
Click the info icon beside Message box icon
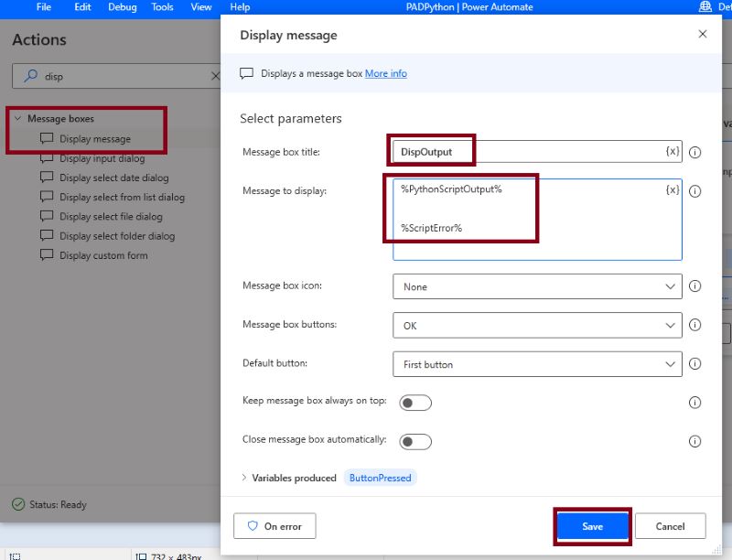click(696, 286)
